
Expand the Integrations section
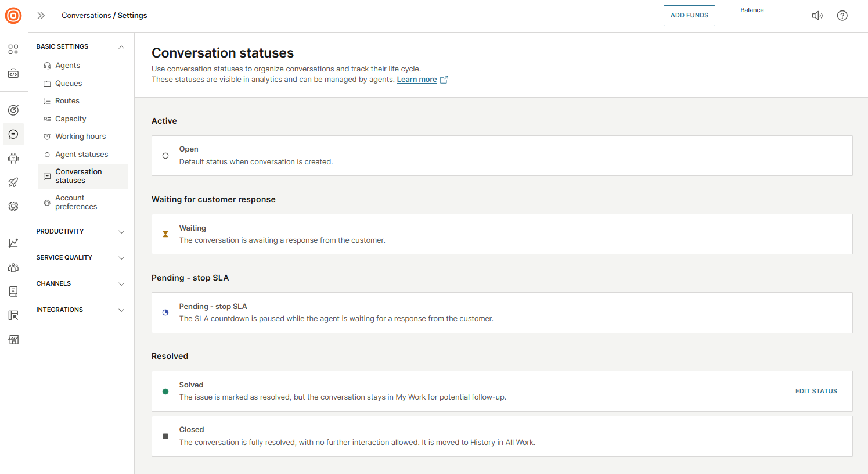[121, 310]
